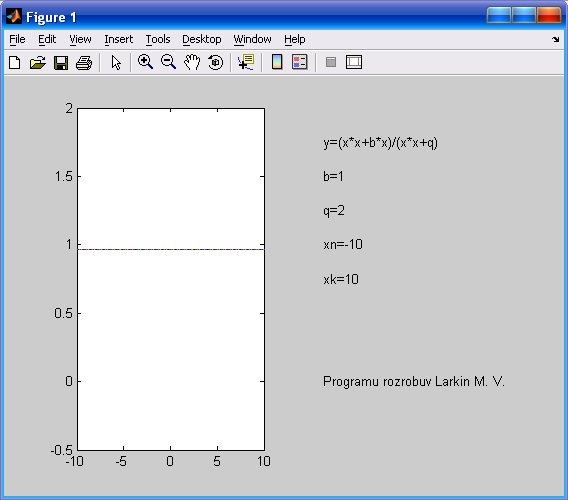Click the xk=10 text label

click(341, 279)
